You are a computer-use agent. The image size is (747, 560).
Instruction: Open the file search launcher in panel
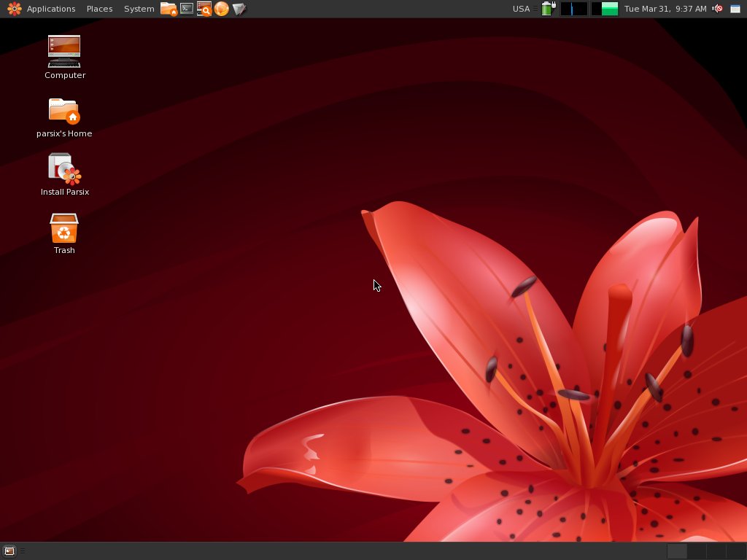204,9
